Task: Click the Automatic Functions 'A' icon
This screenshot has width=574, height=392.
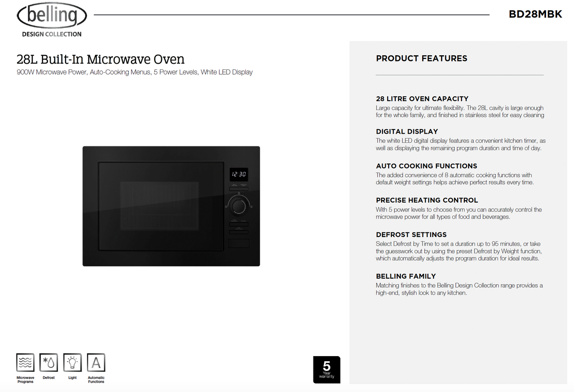Action: (96, 363)
